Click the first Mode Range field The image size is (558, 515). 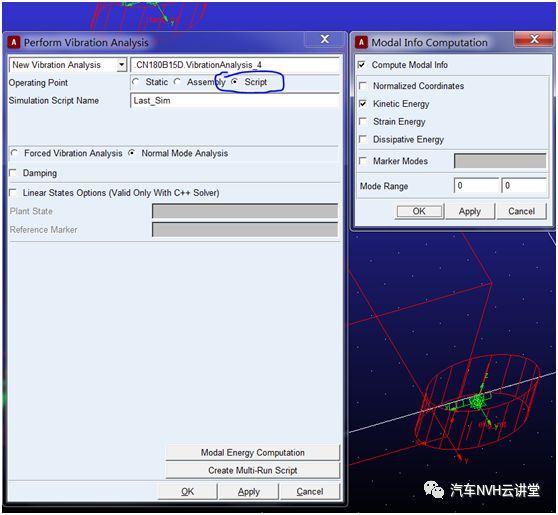coord(477,186)
